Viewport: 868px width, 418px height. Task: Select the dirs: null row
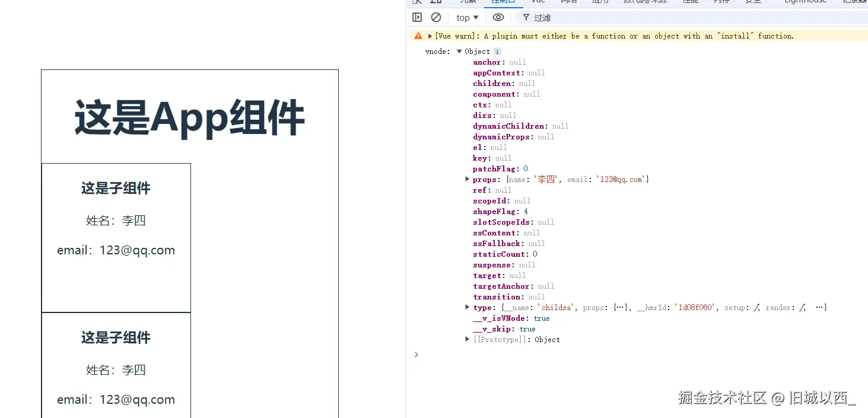click(495, 116)
